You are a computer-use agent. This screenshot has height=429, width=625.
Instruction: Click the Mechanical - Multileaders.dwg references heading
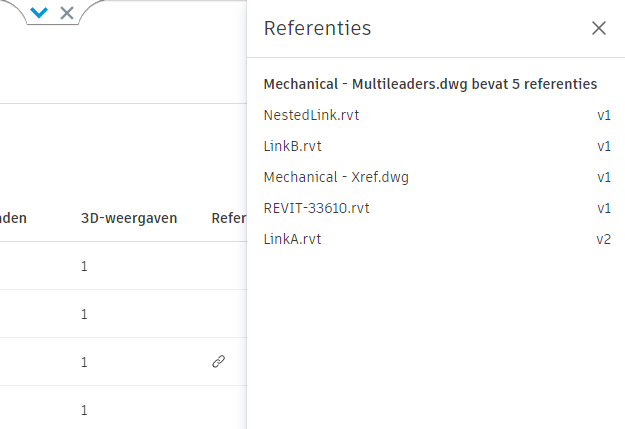430,84
